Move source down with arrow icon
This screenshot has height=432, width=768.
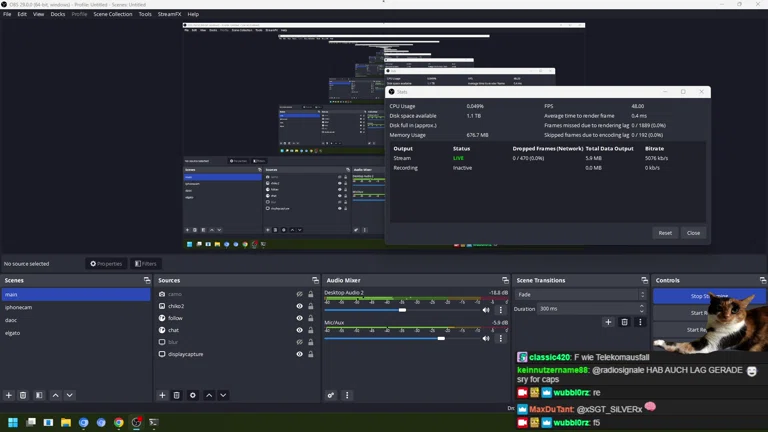tap(223, 395)
